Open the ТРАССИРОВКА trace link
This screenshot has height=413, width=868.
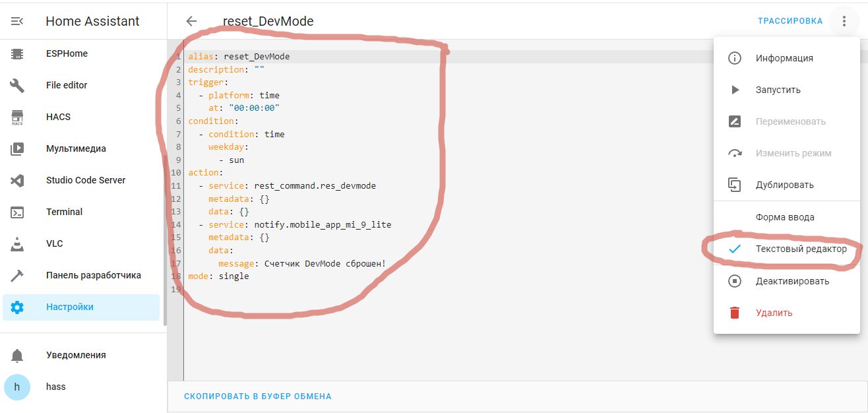click(x=790, y=21)
